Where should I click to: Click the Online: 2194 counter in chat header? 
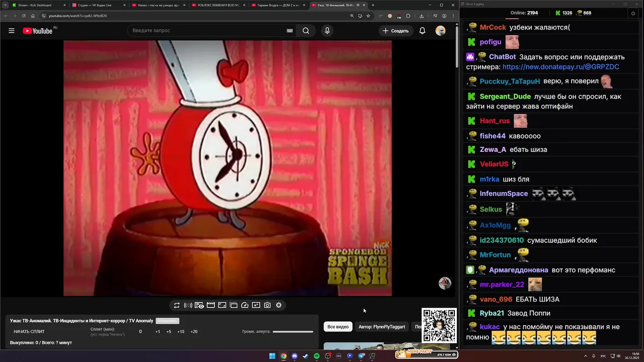coord(524,13)
